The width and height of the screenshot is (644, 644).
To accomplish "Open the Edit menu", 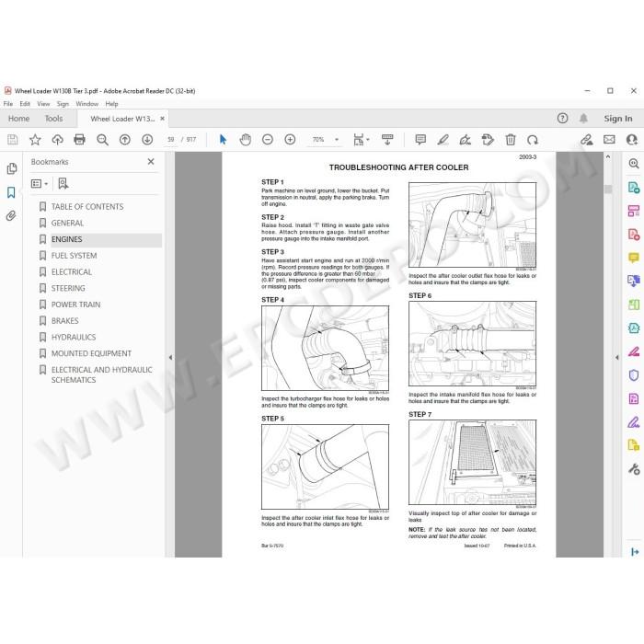I will [25, 104].
